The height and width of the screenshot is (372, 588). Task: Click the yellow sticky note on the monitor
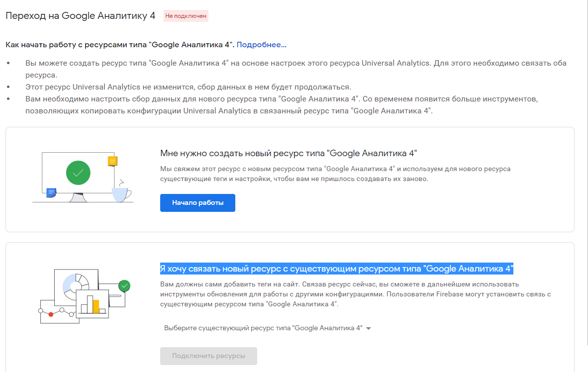pos(112,161)
